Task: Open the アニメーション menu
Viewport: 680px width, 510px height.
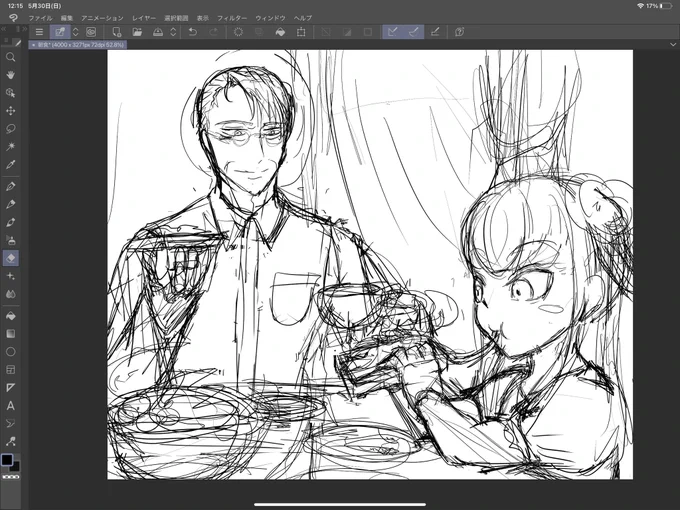Action: pyautogui.click(x=102, y=18)
